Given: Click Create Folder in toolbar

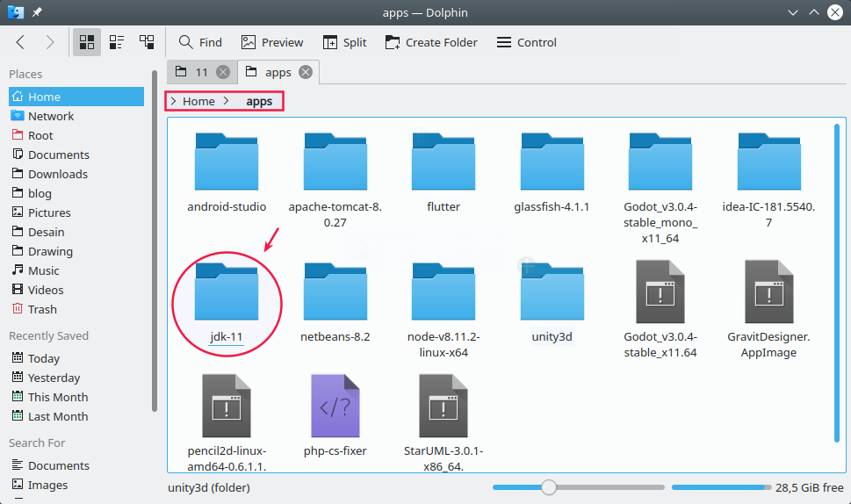Looking at the screenshot, I should 430,42.
